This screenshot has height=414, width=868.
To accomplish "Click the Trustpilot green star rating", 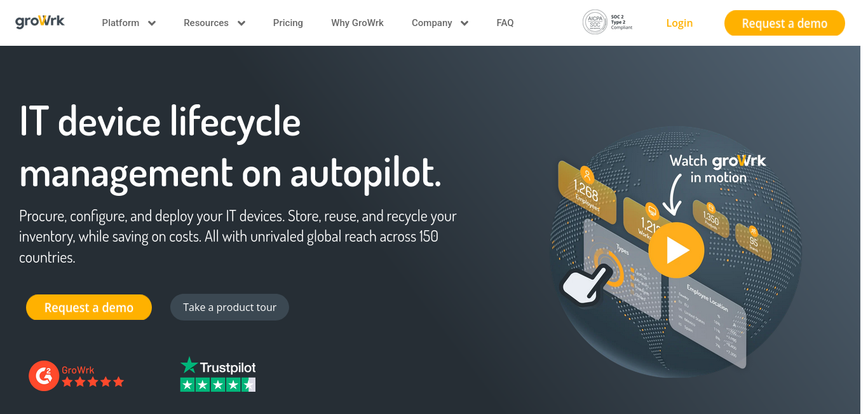I will (x=218, y=384).
